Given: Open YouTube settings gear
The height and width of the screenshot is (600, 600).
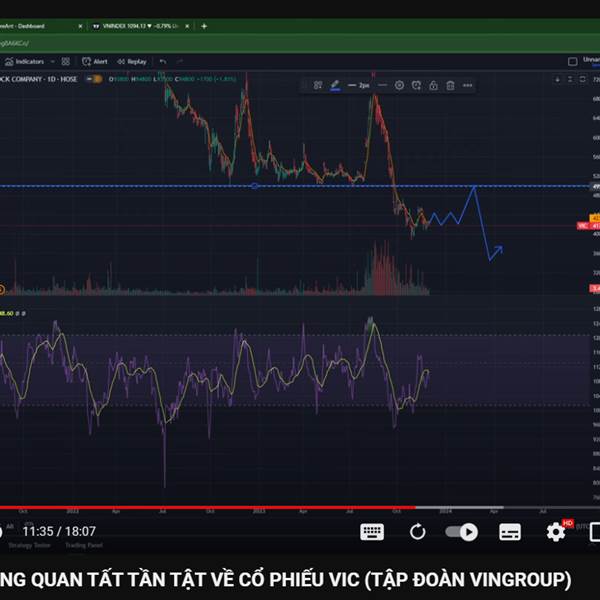Looking at the screenshot, I should click(556, 532).
